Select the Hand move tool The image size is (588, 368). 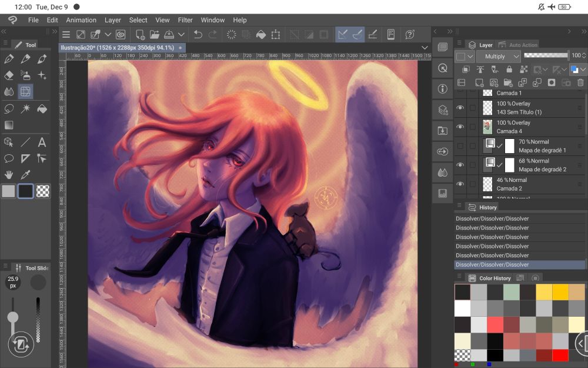pyautogui.click(x=9, y=175)
